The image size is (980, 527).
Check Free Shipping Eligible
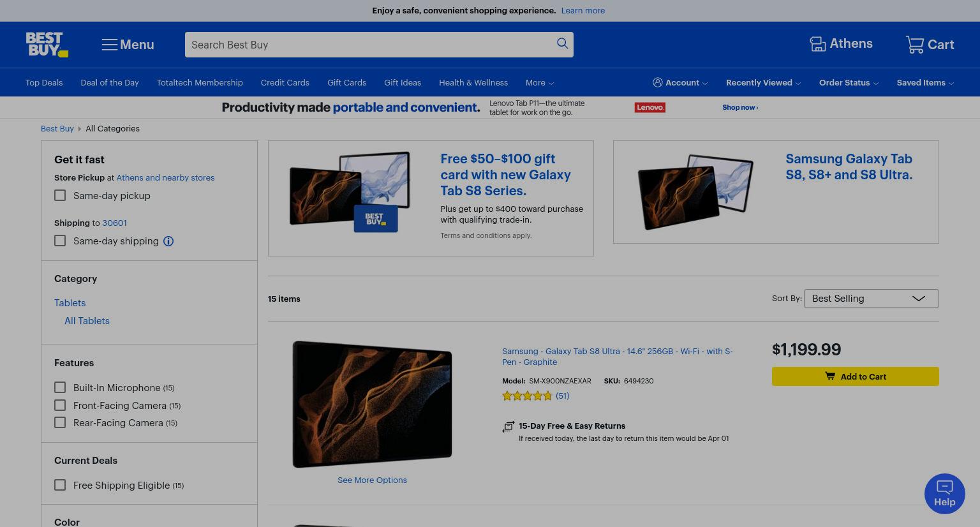[x=60, y=485]
